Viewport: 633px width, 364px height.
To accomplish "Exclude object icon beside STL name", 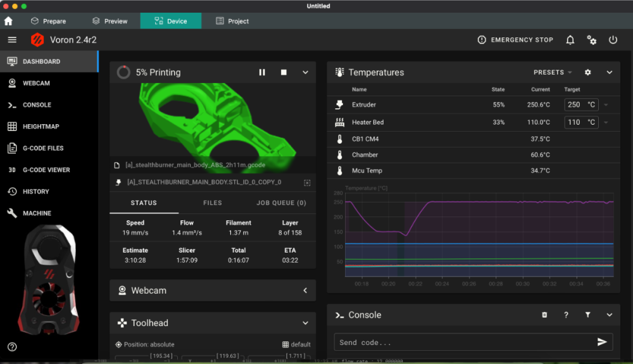I will click(x=307, y=183).
